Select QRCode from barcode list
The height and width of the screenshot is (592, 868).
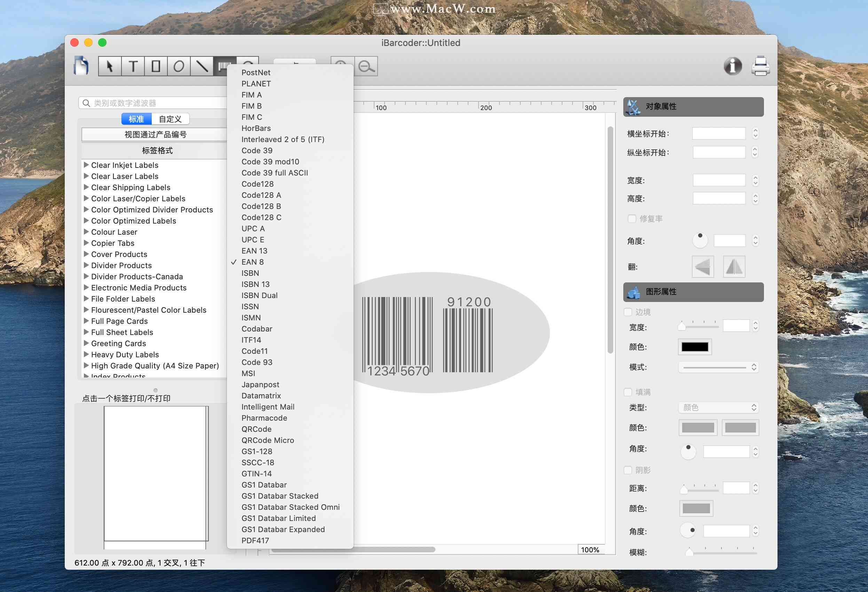click(x=257, y=429)
